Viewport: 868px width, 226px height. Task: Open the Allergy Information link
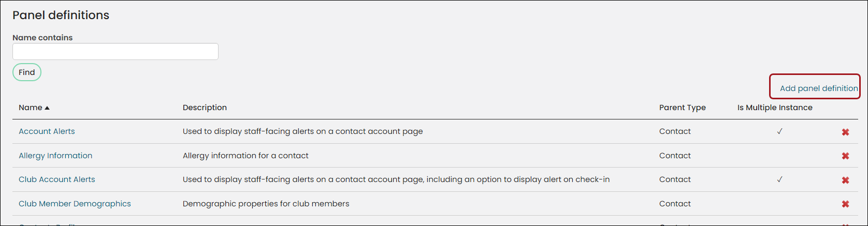point(55,156)
